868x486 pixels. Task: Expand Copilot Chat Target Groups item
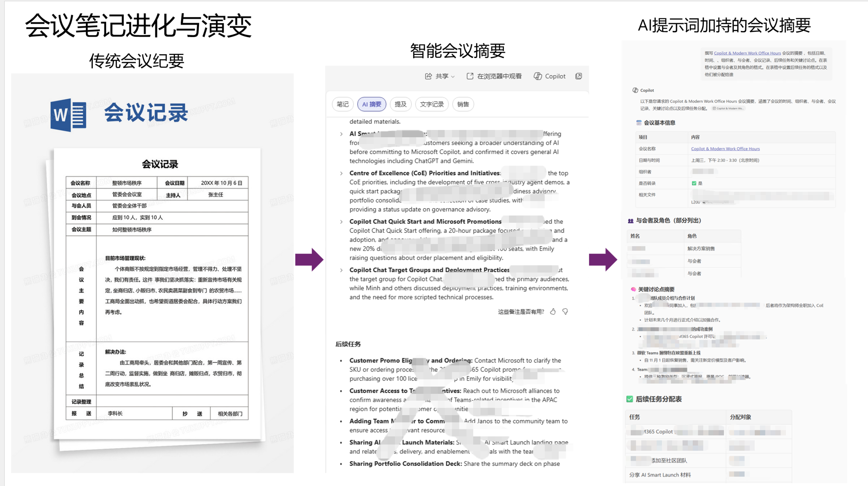(x=341, y=270)
